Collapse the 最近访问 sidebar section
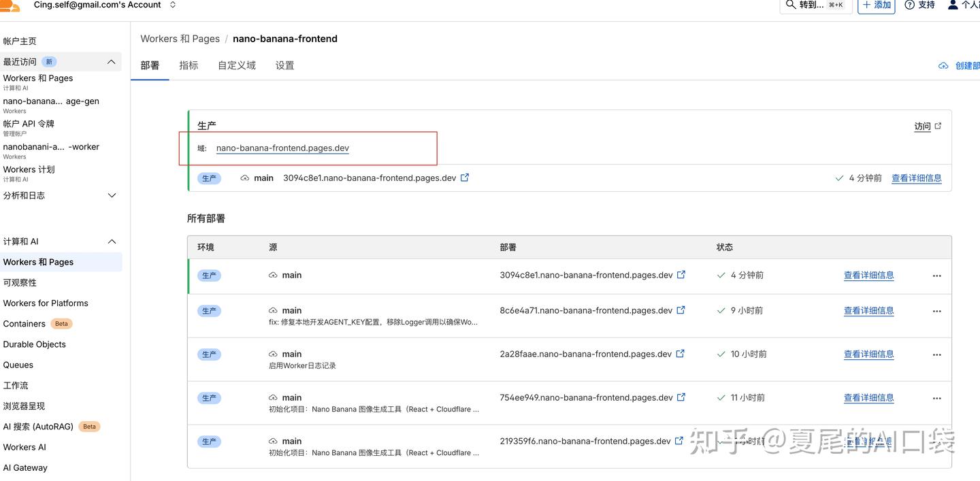 click(111, 61)
